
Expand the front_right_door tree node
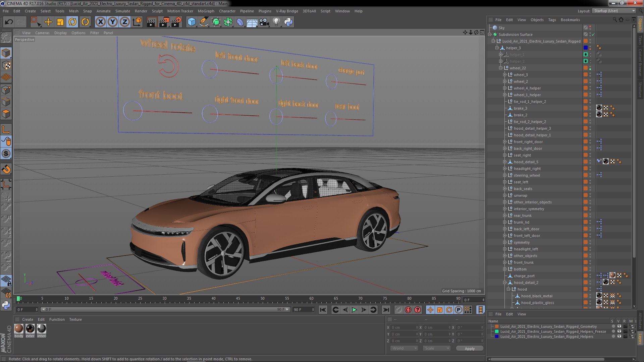click(504, 142)
